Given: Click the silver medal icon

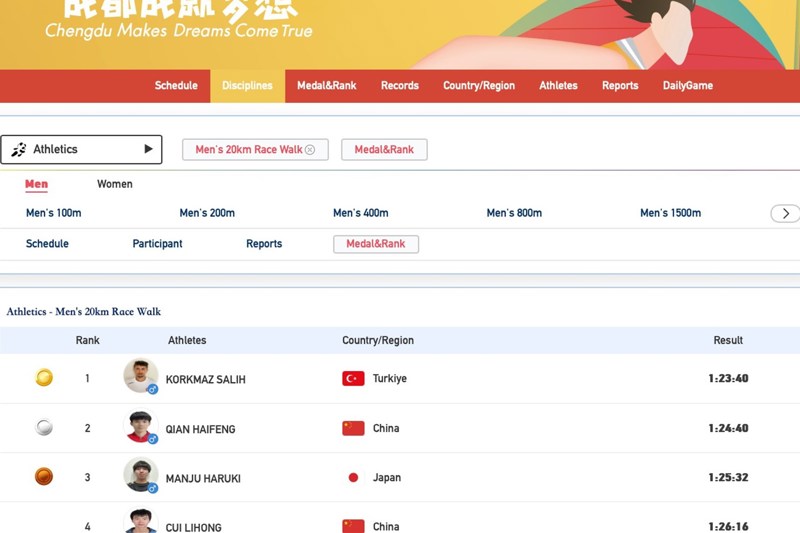Looking at the screenshot, I should coord(44,428).
